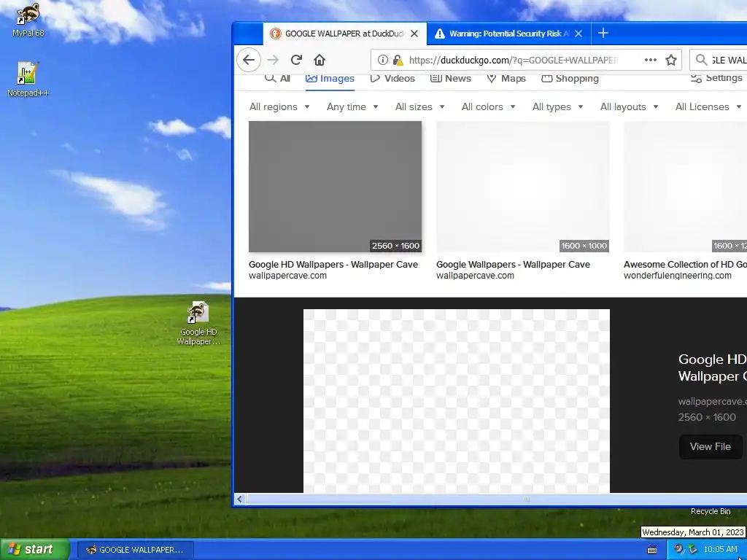This screenshot has width=747, height=560.
Task: Open DuckDuckGo Settings menu
Action: [716, 78]
